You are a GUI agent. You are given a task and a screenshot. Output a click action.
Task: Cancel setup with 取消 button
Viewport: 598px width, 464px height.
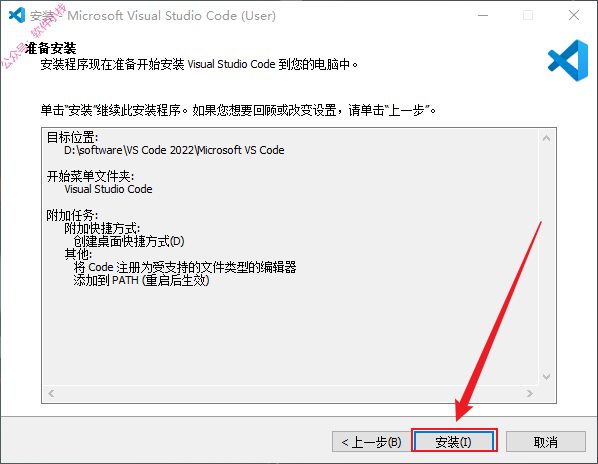pos(545,442)
